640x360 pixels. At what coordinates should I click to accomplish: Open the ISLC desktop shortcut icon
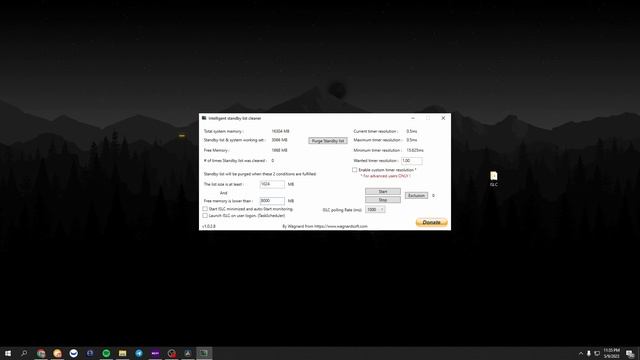coord(493,179)
